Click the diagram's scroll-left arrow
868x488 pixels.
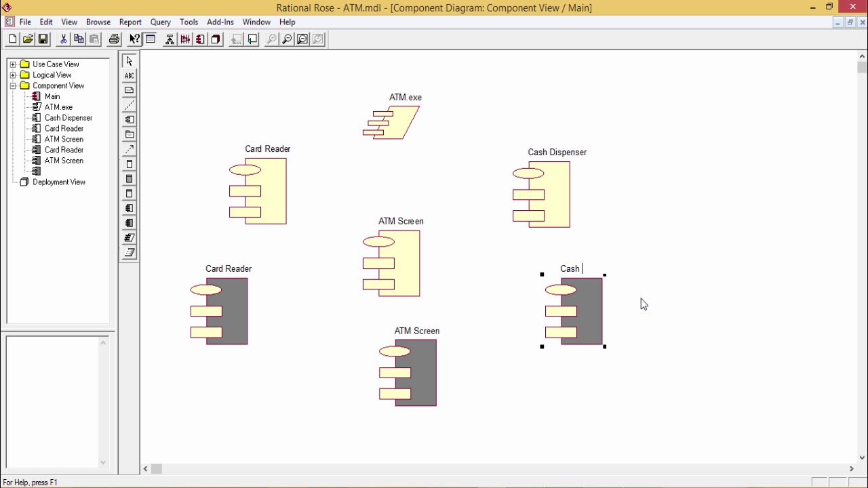coord(146,468)
